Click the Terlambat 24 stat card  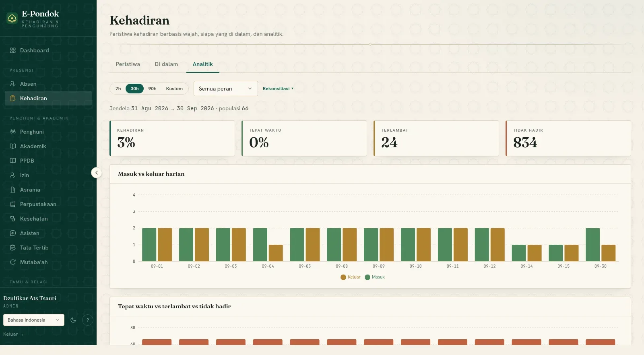pos(436,138)
